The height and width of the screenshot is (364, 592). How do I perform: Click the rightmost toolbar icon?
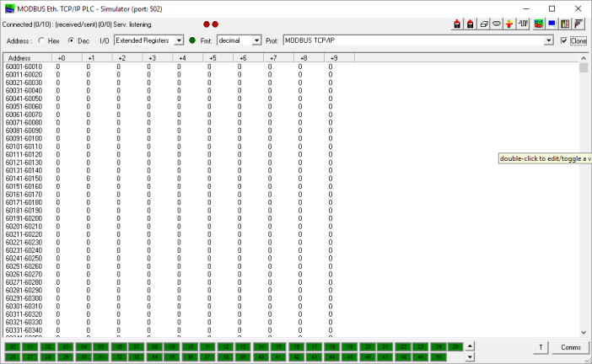[x=579, y=24]
